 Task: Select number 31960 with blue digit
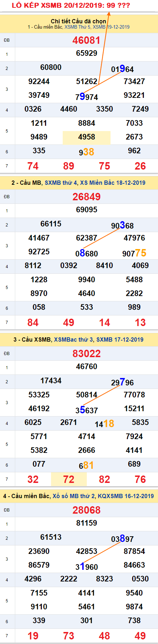[86, 567]
